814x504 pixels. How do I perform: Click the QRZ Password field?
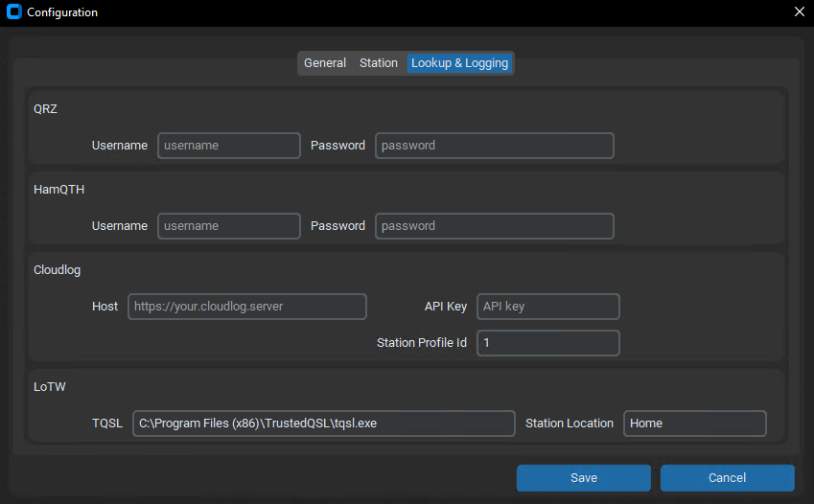click(x=494, y=146)
